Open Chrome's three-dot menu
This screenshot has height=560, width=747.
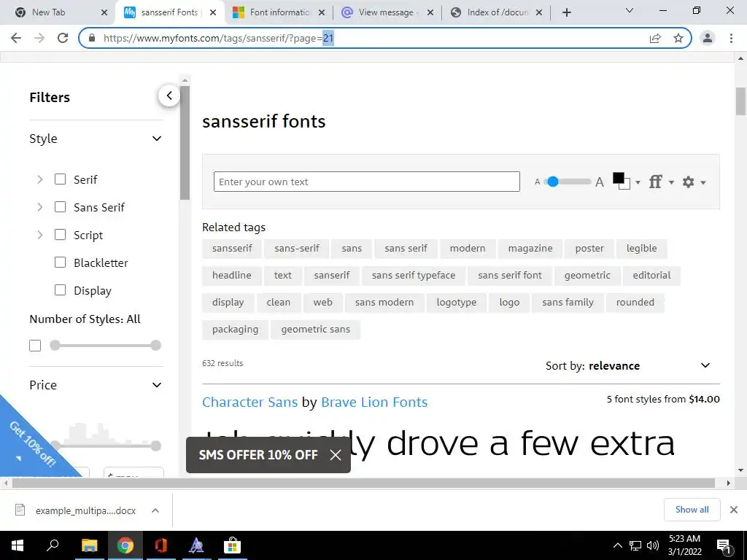pyautogui.click(x=731, y=38)
